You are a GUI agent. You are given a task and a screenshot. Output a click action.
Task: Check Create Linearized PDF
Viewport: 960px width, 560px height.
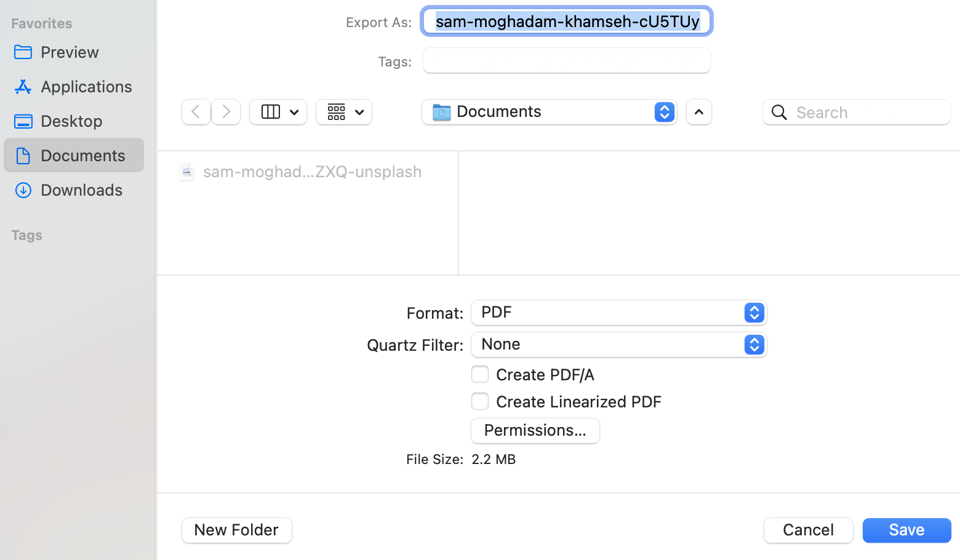[x=479, y=401]
